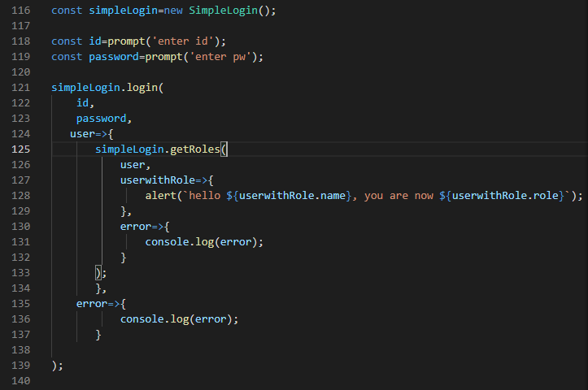Image resolution: width=588 pixels, height=390 pixels.
Task: Click the SimpleLogin class name on line 116
Action: [223, 11]
